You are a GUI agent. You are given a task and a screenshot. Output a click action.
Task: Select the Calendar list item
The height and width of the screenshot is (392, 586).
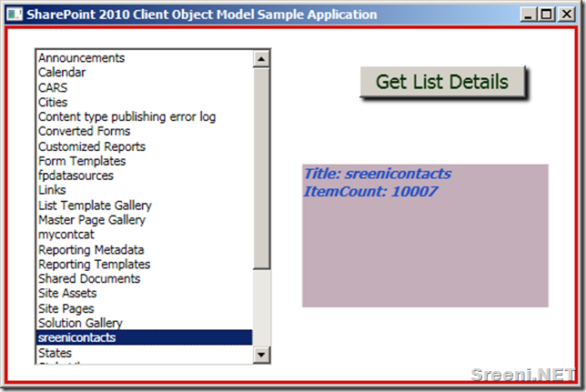pos(145,73)
